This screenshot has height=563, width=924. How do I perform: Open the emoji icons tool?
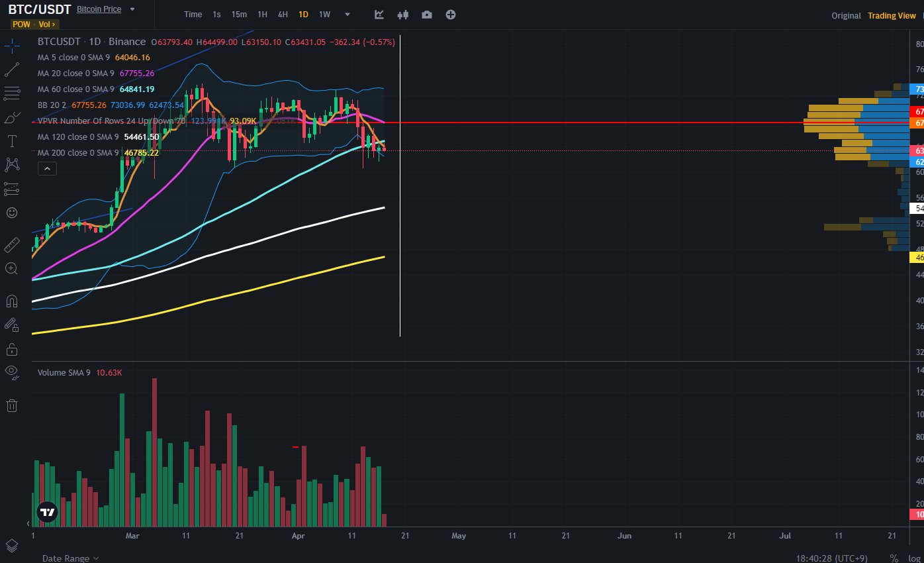[12, 213]
